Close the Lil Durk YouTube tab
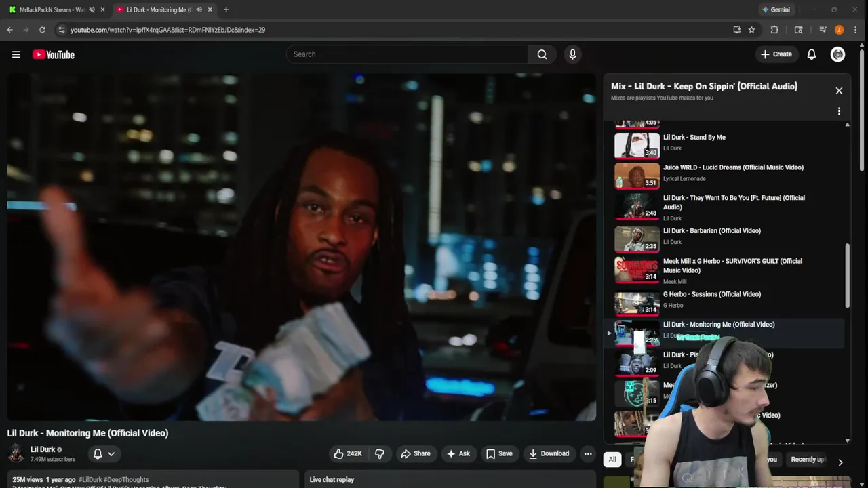This screenshot has width=868, height=488. (x=210, y=9)
